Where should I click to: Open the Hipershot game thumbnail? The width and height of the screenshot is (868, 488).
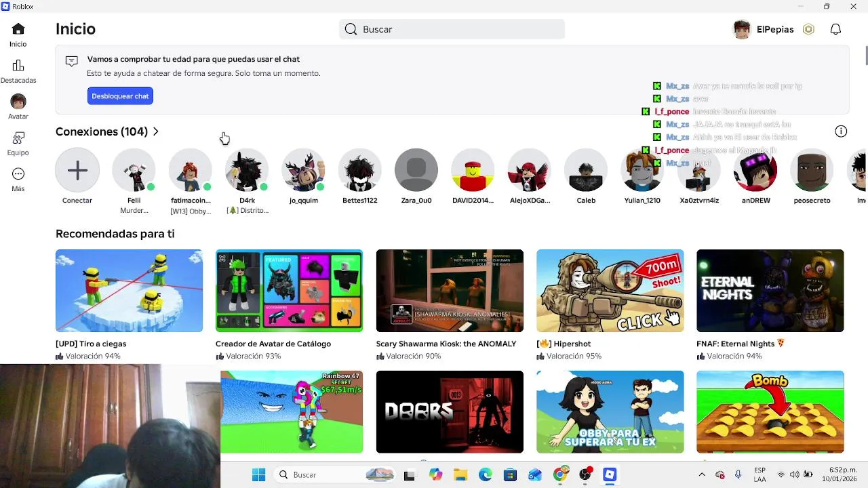610,291
